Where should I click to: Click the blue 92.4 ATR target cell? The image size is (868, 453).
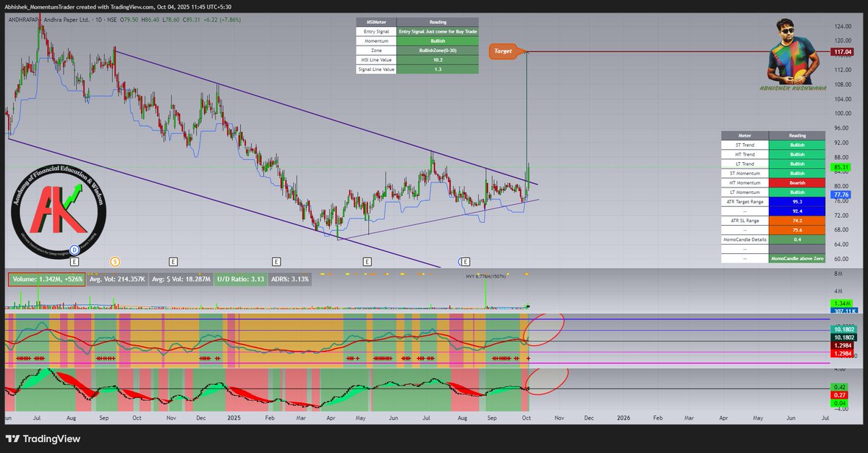pos(796,211)
